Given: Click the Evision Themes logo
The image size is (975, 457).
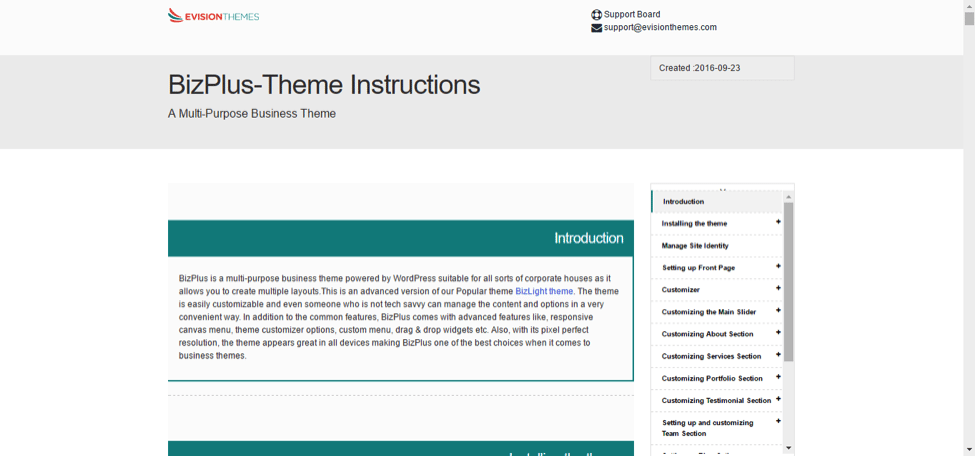Looking at the screenshot, I should tap(213, 16).
